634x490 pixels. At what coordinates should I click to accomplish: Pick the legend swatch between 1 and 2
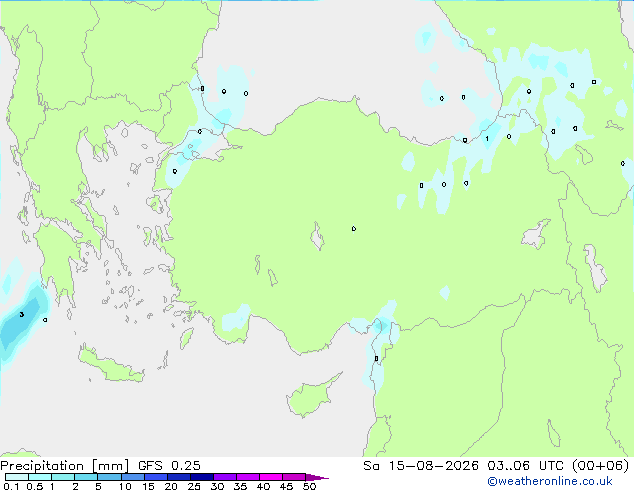tap(63, 477)
